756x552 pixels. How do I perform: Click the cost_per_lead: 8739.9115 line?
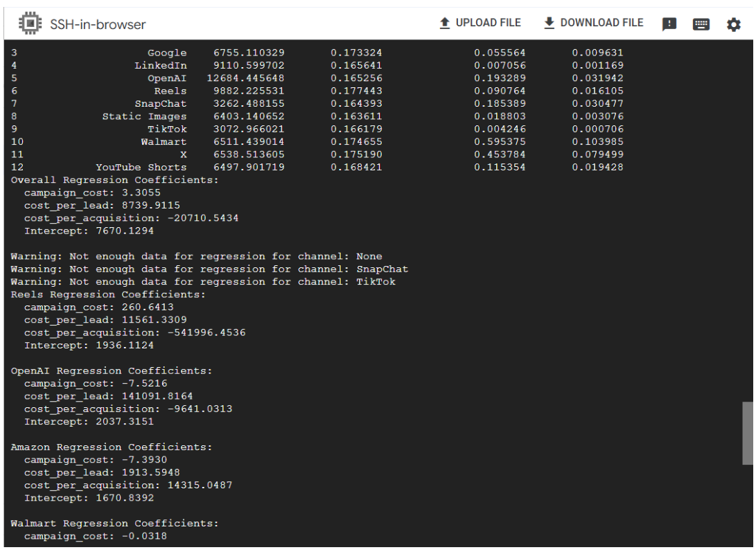tap(102, 206)
